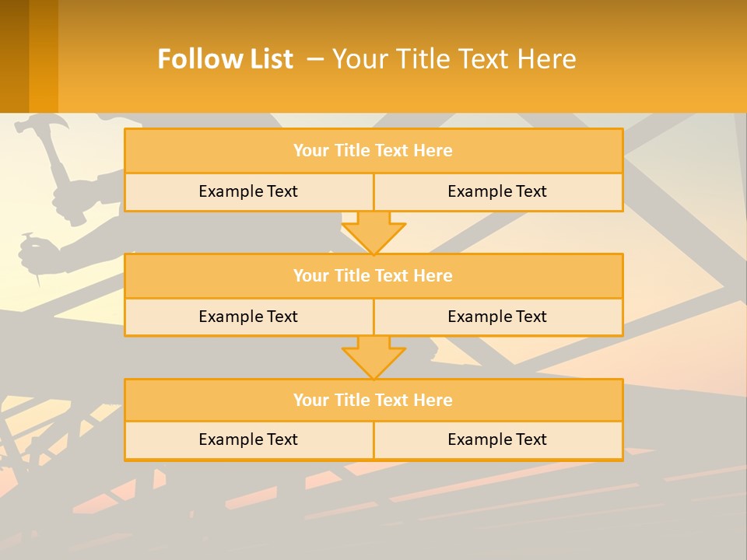This screenshot has height=560, width=747.
Task: Select right 'Example Text' cell in first block
Action: [x=498, y=192]
